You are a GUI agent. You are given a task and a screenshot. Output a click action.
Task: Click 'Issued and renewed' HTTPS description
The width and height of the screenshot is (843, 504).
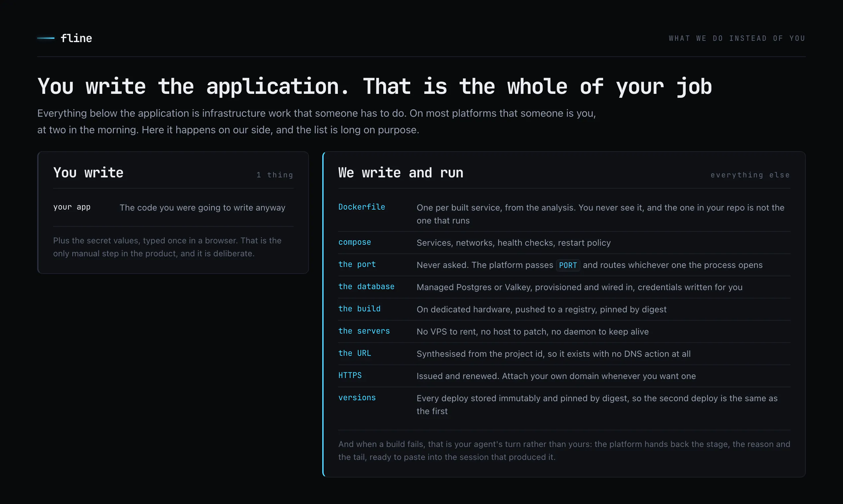(x=556, y=376)
